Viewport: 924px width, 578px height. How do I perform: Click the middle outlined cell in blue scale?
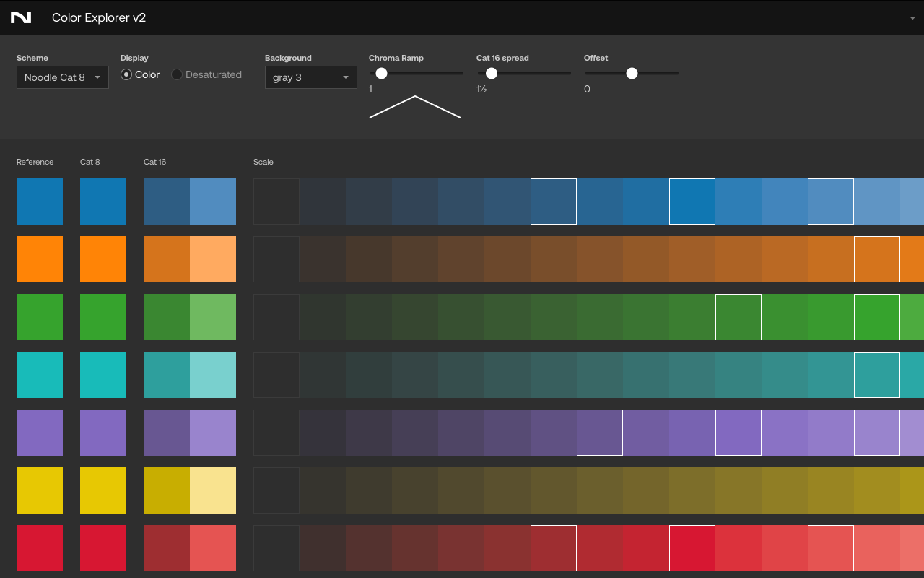(x=692, y=202)
